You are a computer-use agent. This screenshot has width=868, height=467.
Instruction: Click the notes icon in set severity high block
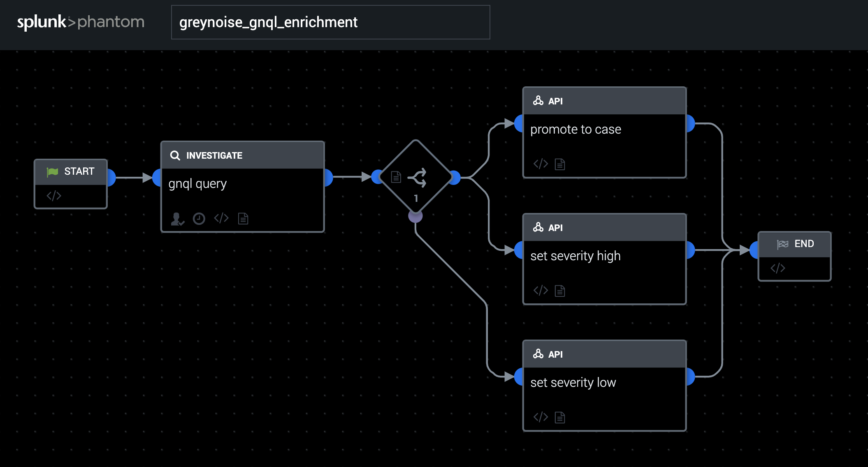tap(560, 291)
